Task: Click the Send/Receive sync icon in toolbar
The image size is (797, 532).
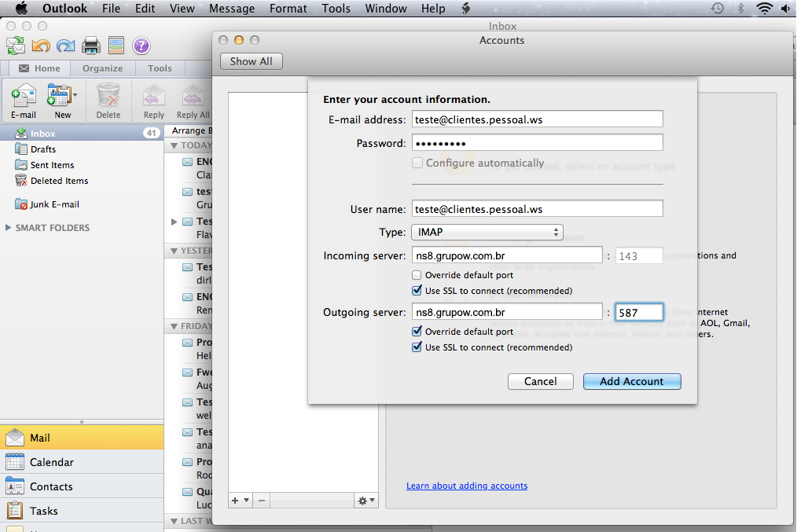Action: point(16,46)
